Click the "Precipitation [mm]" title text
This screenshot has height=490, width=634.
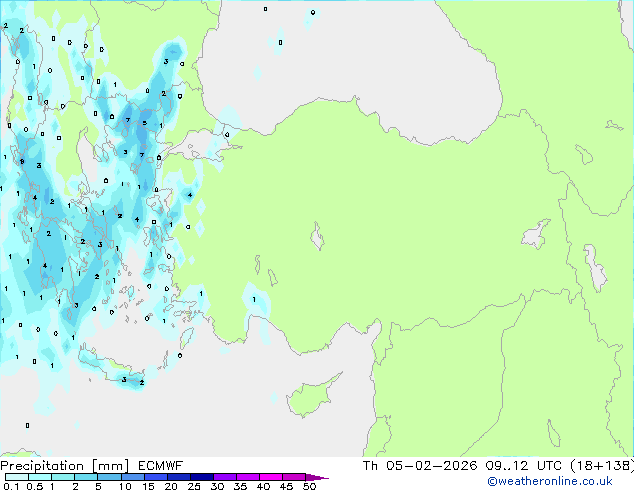pos(65,466)
